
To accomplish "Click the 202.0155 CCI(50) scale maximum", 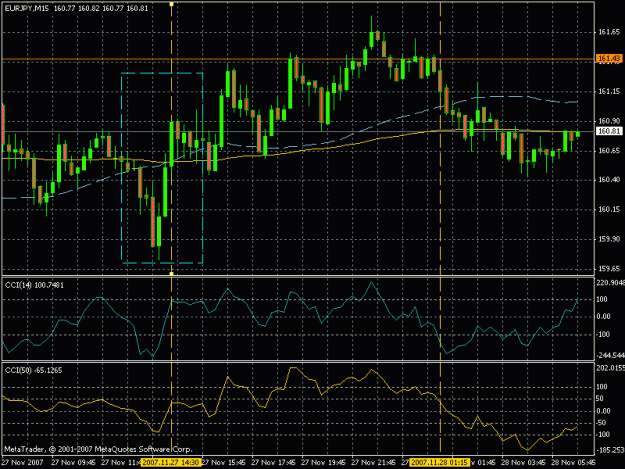I will pos(611,368).
